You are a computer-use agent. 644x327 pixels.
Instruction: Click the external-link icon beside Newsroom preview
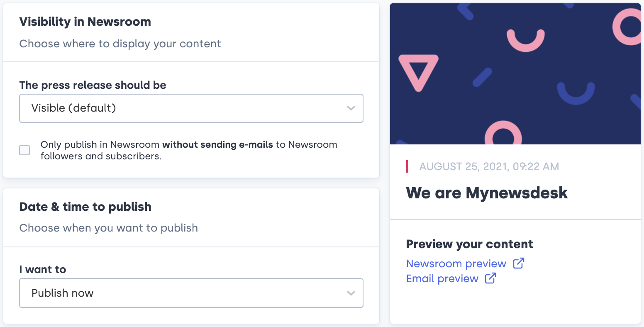519,263
